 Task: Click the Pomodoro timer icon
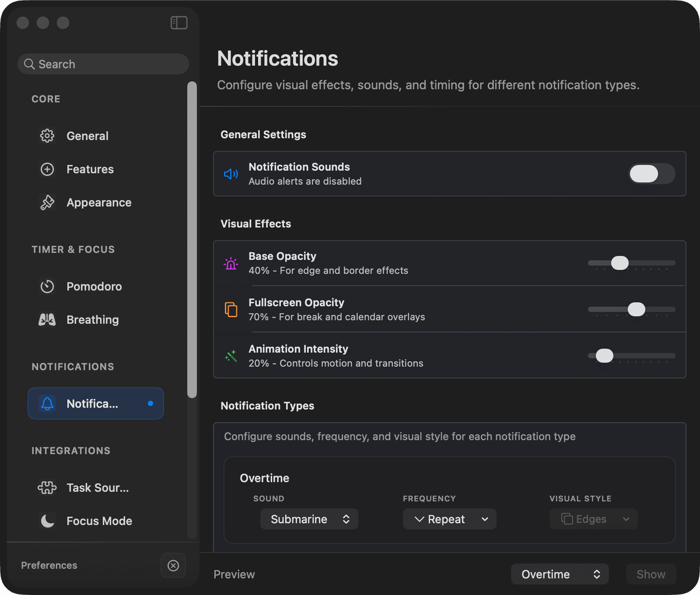[47, 287]
